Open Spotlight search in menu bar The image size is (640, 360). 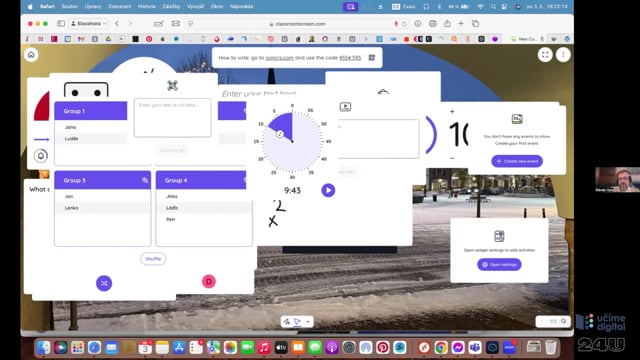[x=493, y=7]
